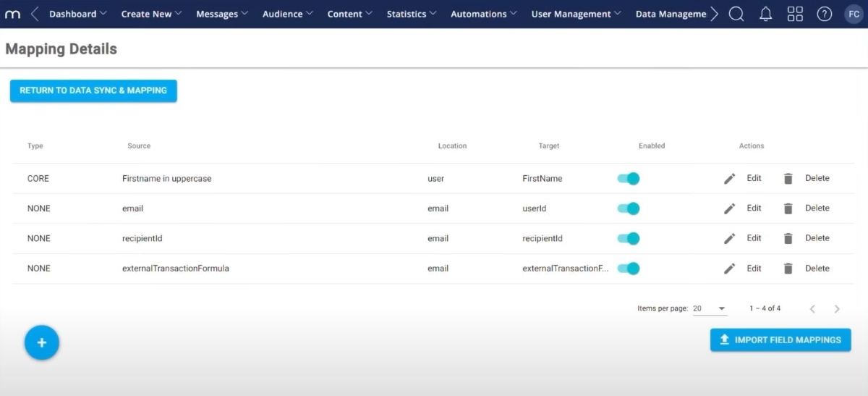The height and width of the screenshot is (396, 868).
Task: Open the search magnifier icon
Action: click(736, 14)
